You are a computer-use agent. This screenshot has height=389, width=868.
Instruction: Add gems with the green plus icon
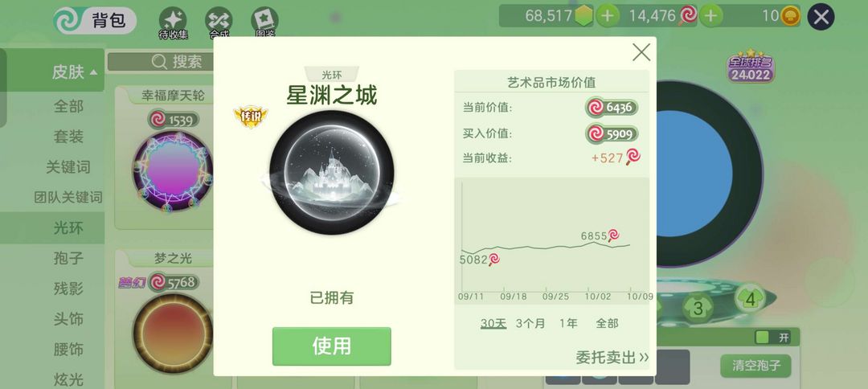(x=608, y=16)
